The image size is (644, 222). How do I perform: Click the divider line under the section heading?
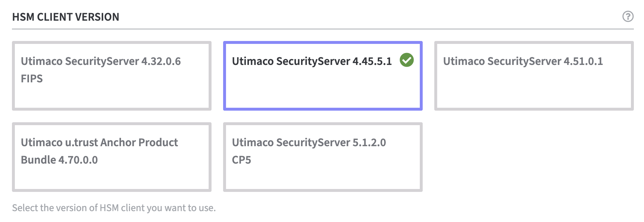(323, 29)
